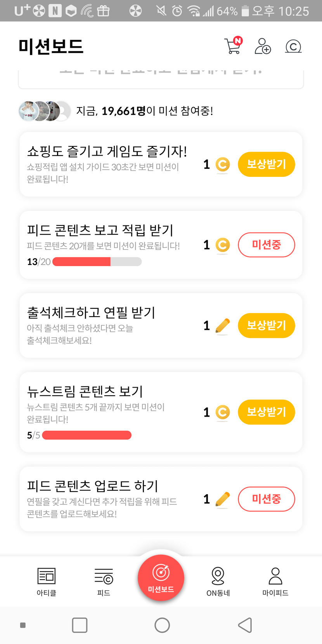Tap the add friend icon
This screenshot has height=644, width=322.
click(x=263, y=46)
